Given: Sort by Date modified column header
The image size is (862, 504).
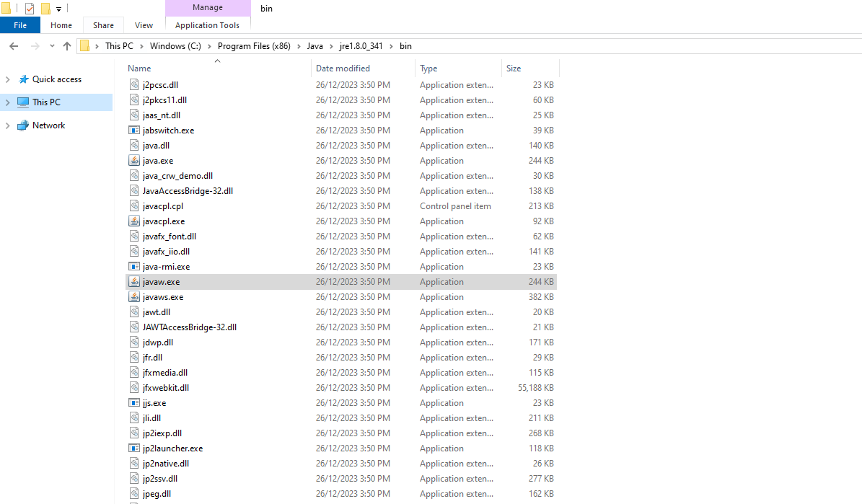Looking at the screenshot, I should click(x=343, y=68).
